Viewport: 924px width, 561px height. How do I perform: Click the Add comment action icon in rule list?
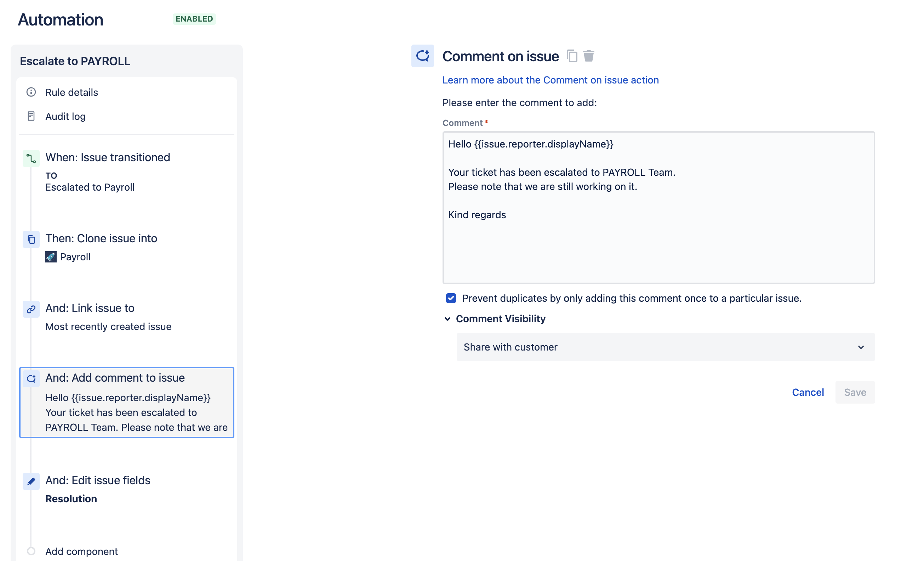tap(31, 378)
